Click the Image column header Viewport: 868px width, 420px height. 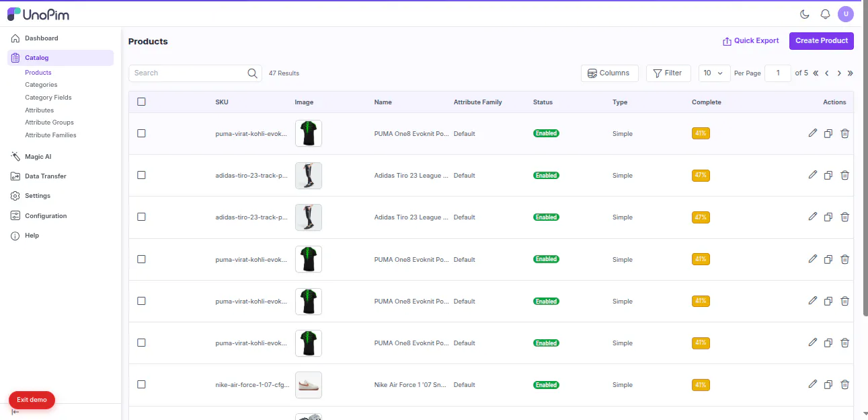point(304,102)
